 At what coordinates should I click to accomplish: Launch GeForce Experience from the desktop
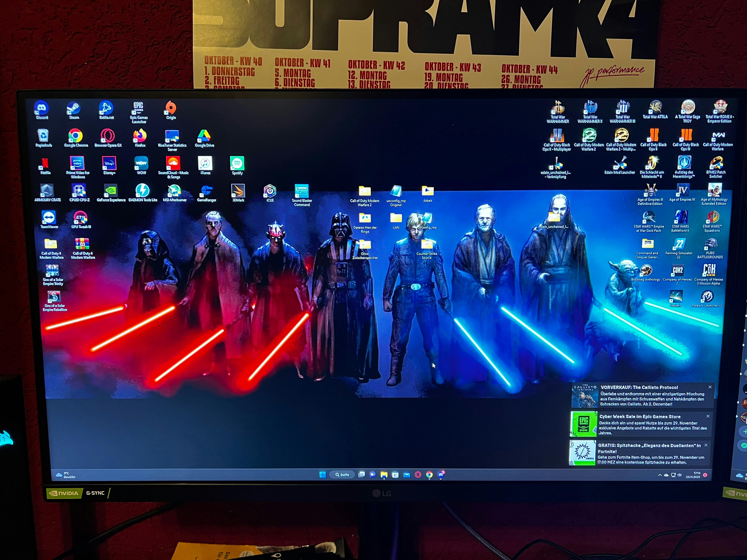111,193
